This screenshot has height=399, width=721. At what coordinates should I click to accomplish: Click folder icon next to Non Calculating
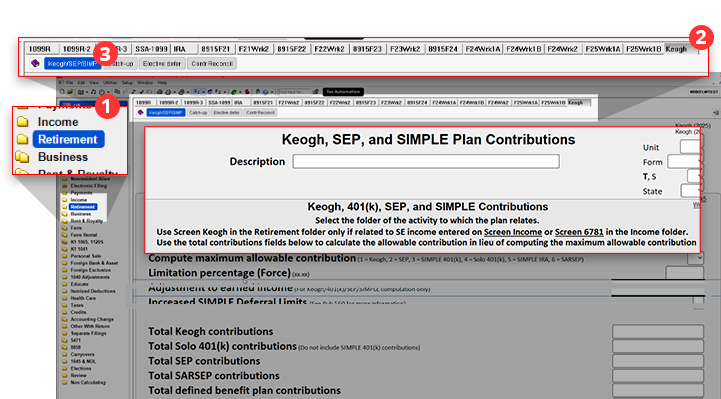65,382
